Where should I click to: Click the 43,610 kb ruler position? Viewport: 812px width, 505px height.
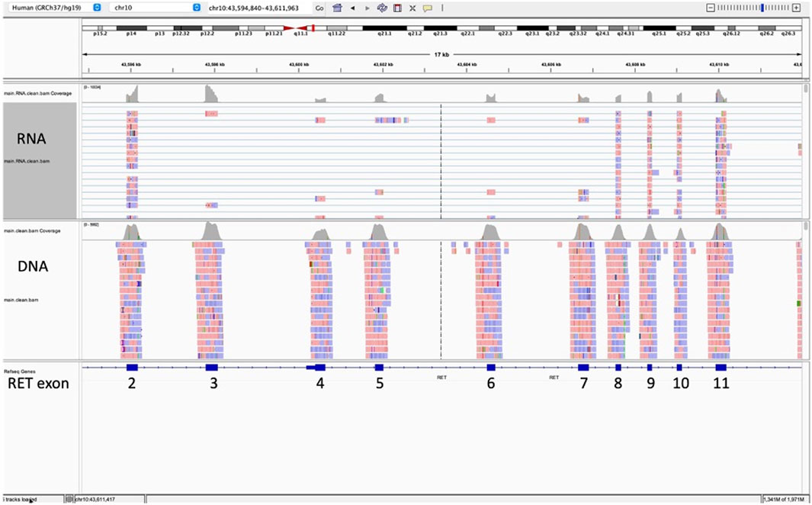pyautogui.click(x=718, y=65)
